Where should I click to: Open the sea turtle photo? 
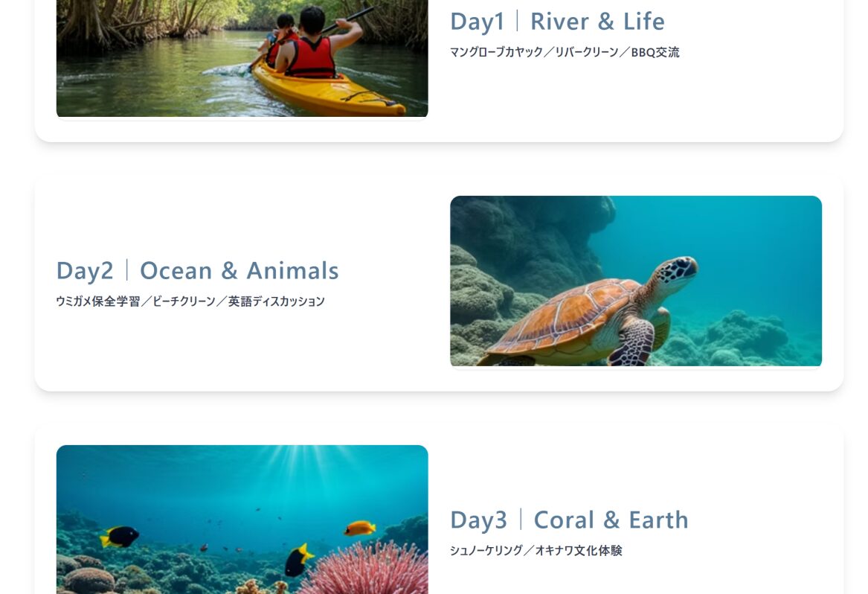(x=635, y=281)
